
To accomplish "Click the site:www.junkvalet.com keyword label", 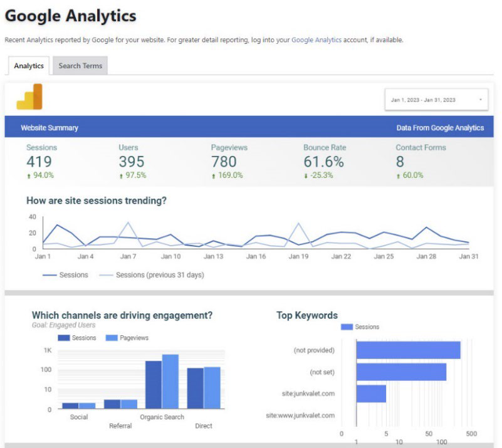I will [x=300, y=415].
